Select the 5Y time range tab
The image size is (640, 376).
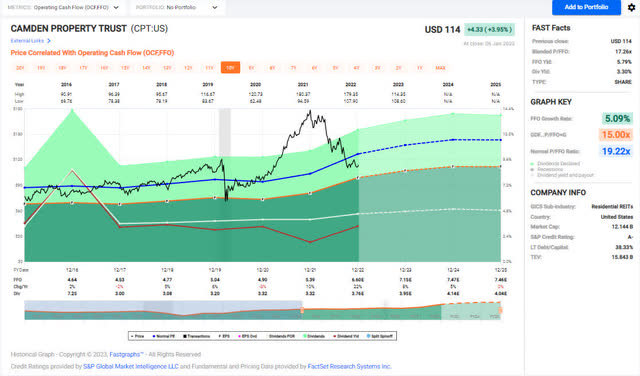coord(335,68)
